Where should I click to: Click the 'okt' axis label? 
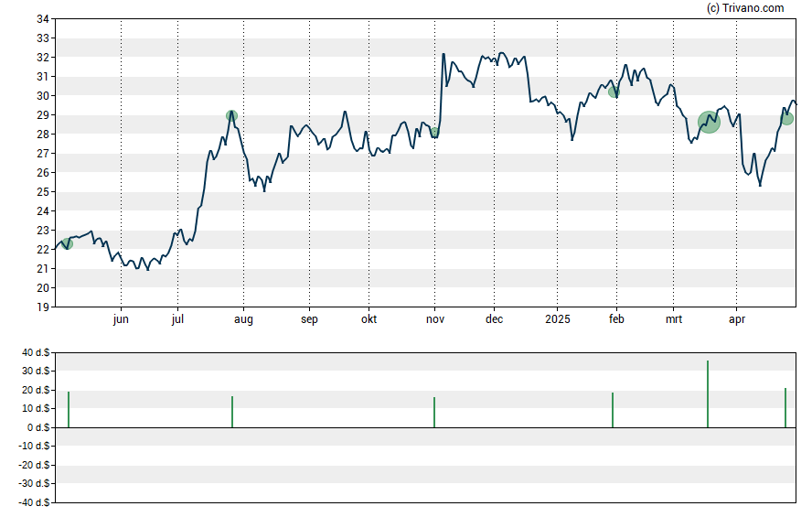(x=369, y=319)
